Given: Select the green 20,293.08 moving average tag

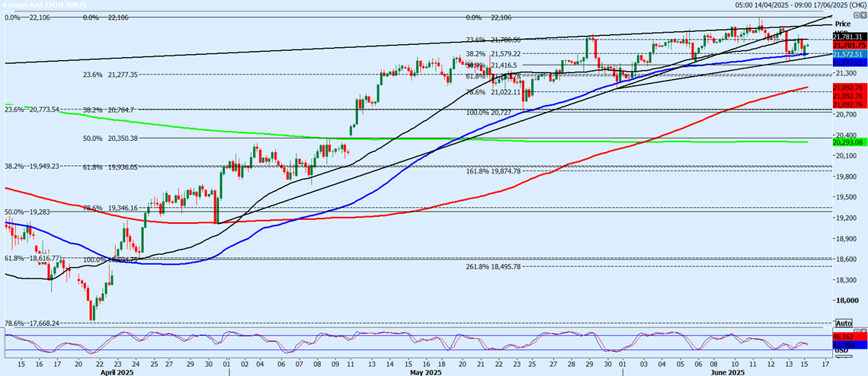Looking at the screenshot, I should (849, 142).
